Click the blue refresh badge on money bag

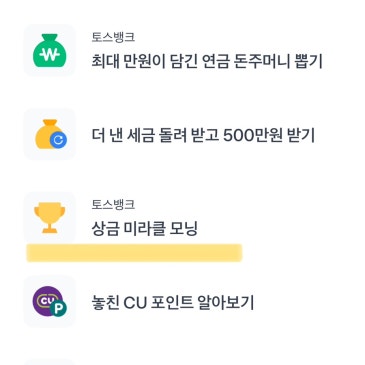(x=58, y=140)
